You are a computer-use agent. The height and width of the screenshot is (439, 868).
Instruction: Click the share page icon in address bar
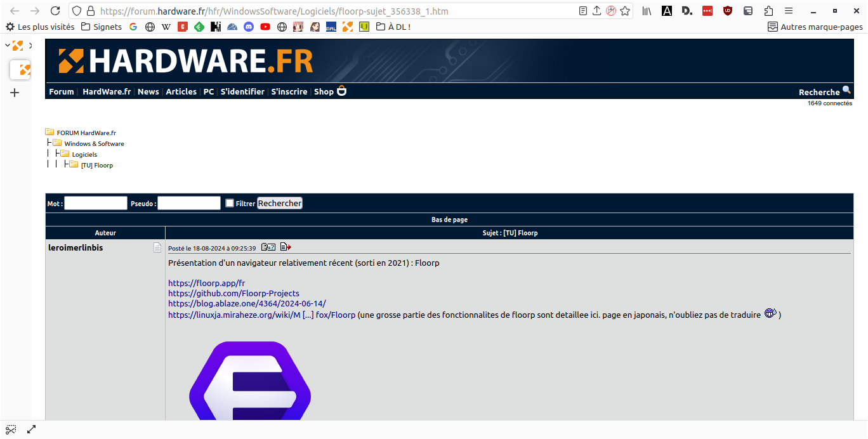[x=597, y=11]
